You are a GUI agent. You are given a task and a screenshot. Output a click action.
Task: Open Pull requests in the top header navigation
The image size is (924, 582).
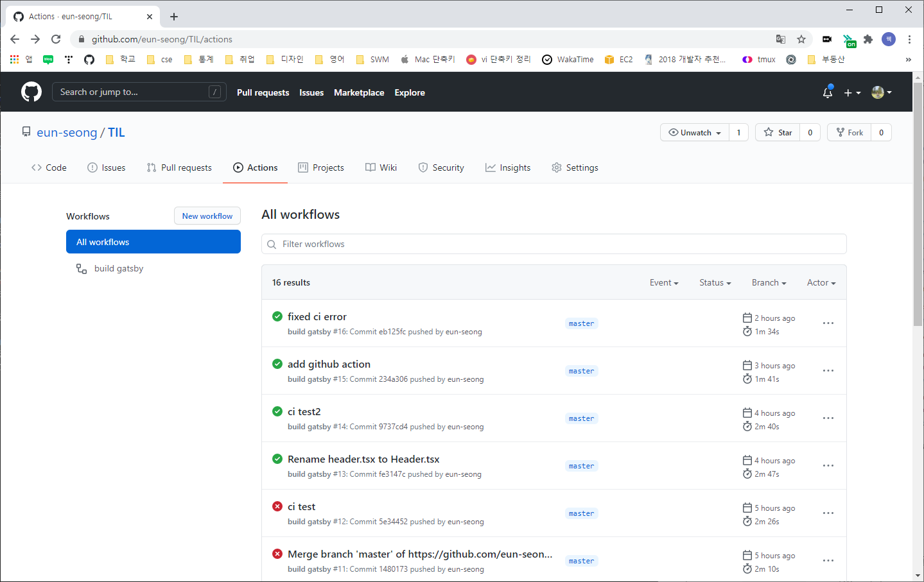point(263,92)
